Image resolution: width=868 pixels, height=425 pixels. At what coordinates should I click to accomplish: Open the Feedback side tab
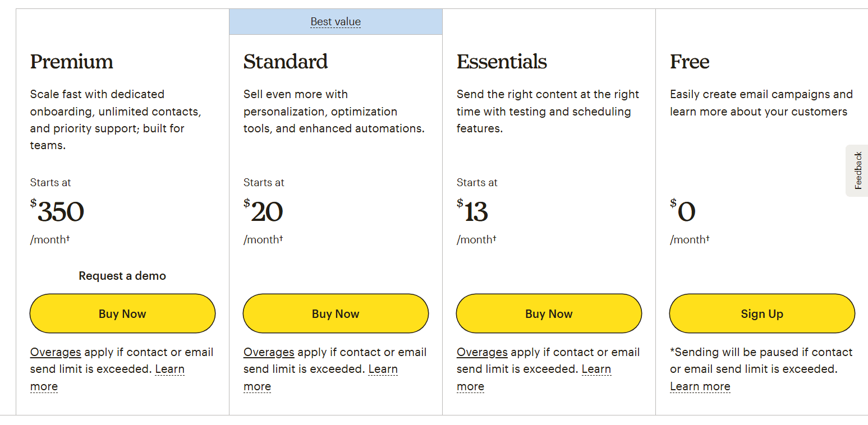858,170
